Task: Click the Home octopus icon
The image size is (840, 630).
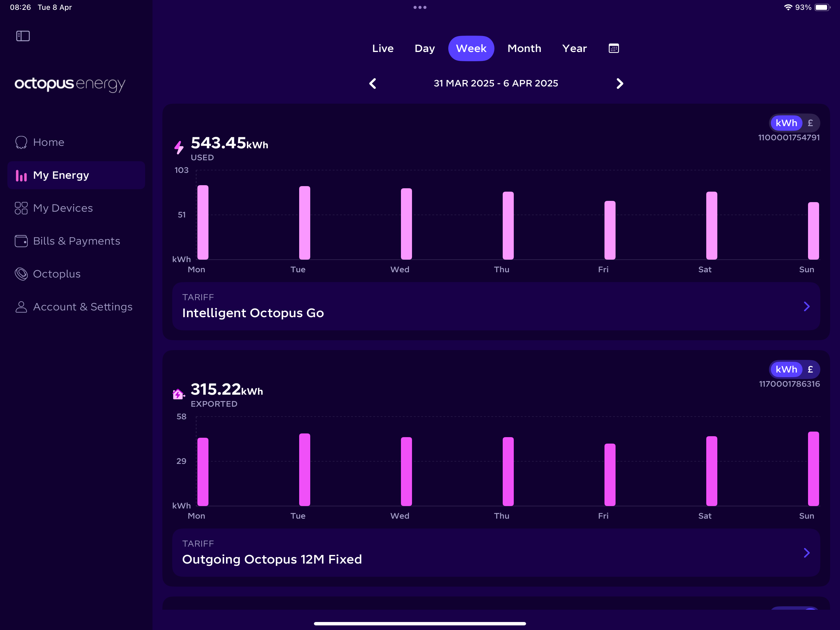Action: coord(21,142)
